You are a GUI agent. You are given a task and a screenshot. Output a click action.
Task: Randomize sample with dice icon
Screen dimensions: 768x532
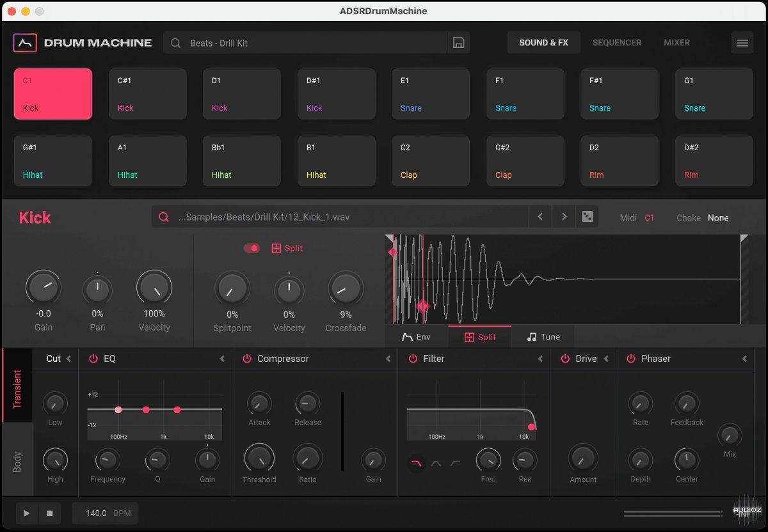point(587,217)
